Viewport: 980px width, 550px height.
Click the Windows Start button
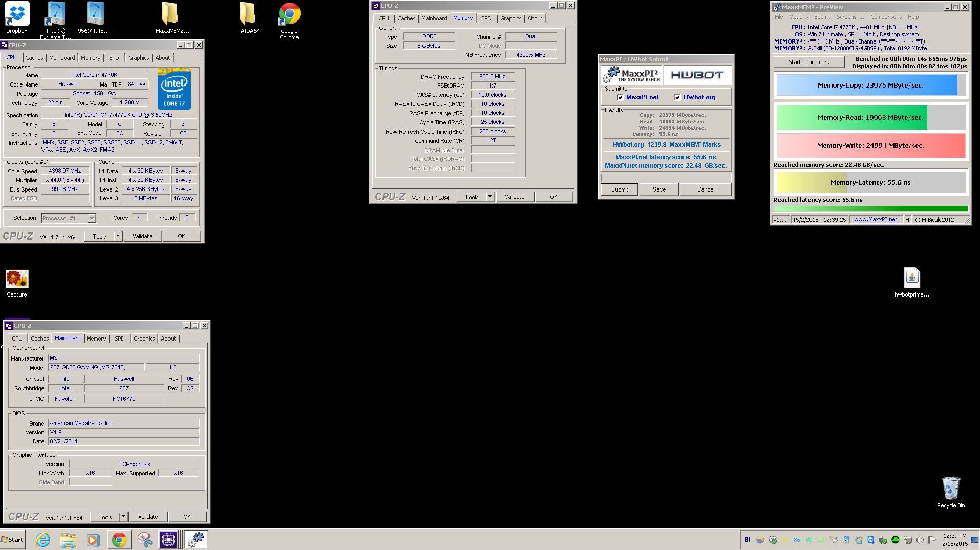[x=13, y=540]
